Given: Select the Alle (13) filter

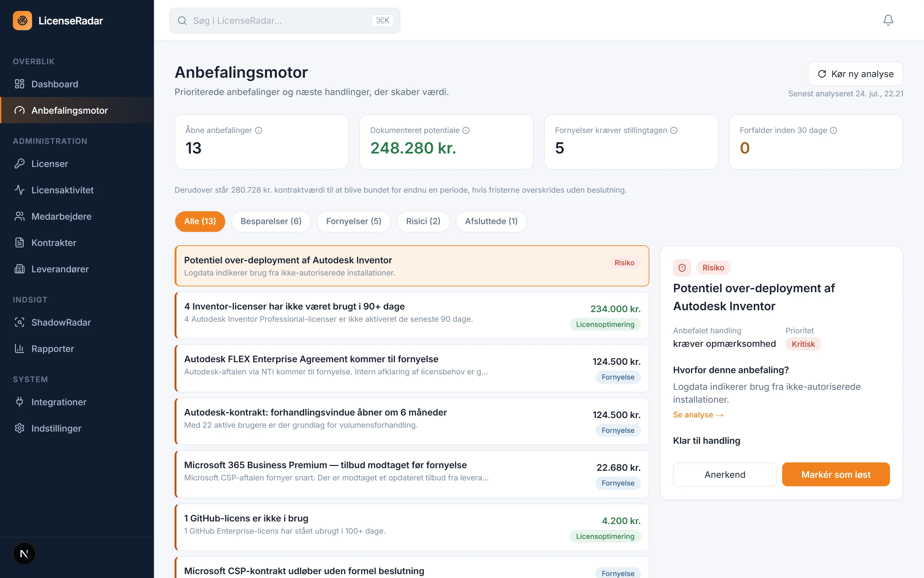Looking at the screenshot, I should coord(200,221).
